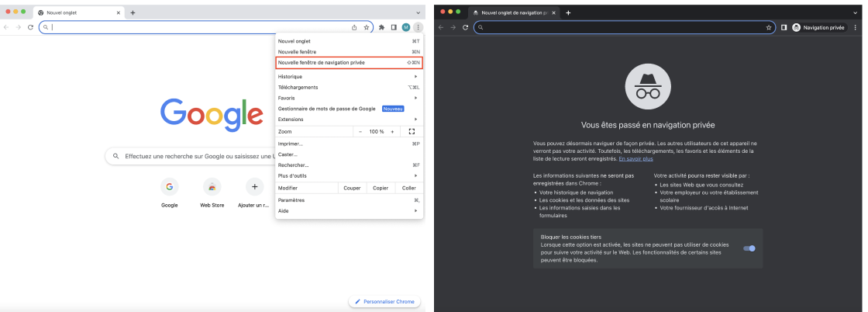Expand the Historique submenu

350,77
